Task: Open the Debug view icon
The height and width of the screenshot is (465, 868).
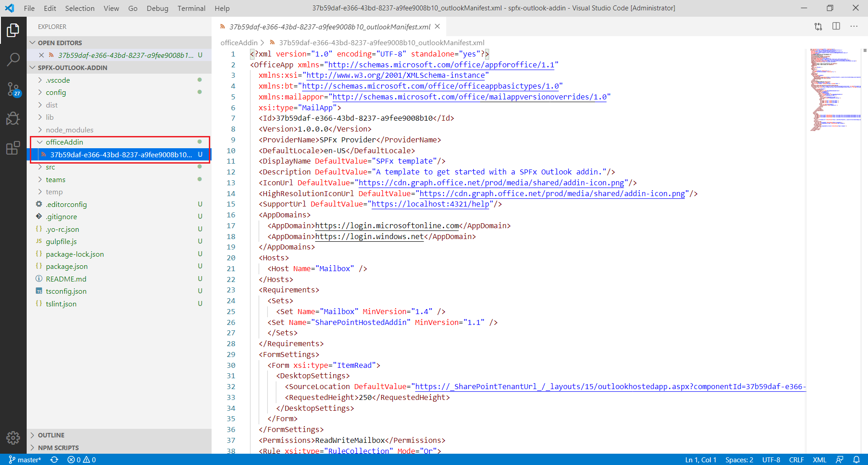Action: 13,118
